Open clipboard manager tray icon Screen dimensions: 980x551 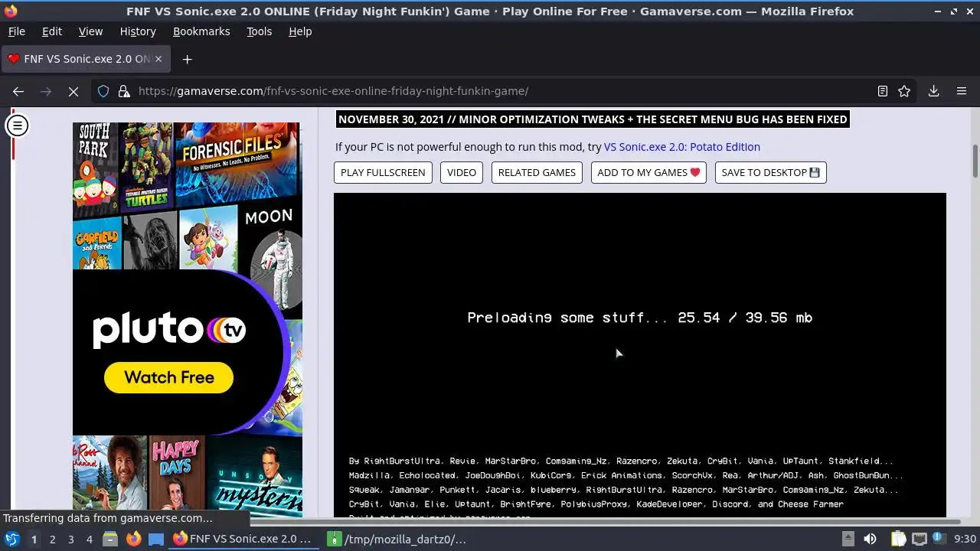(898, 539)
